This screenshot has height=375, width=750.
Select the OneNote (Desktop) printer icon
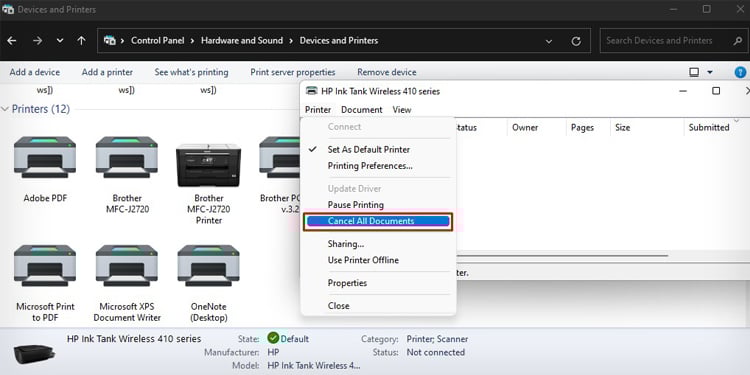pos(209,266)
